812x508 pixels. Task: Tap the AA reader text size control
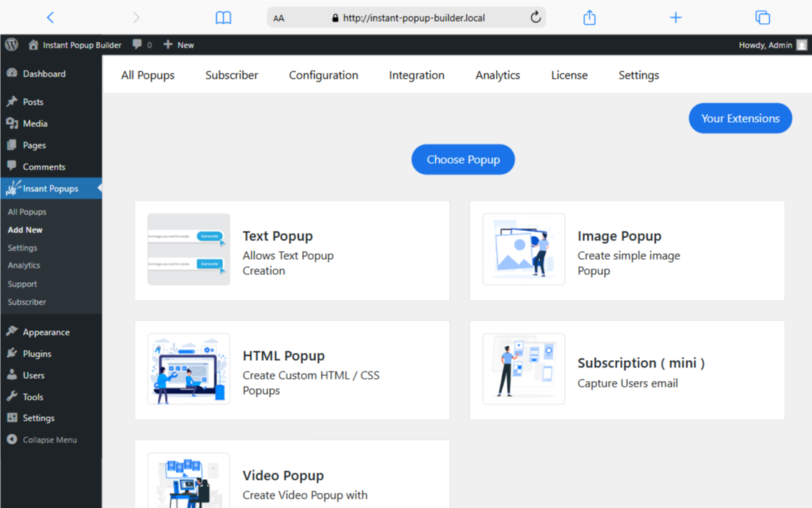[278, 18]
